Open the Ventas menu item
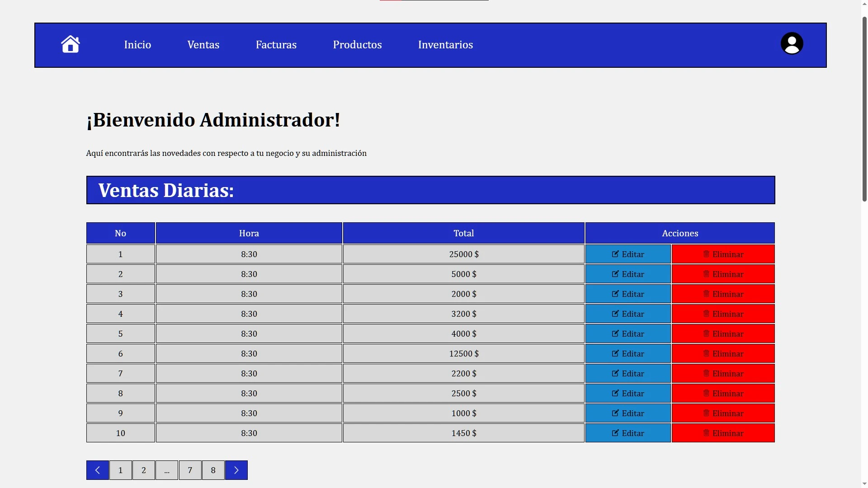Image resolution: width=868 pixels, height=488 pixels. pos(203,45)
